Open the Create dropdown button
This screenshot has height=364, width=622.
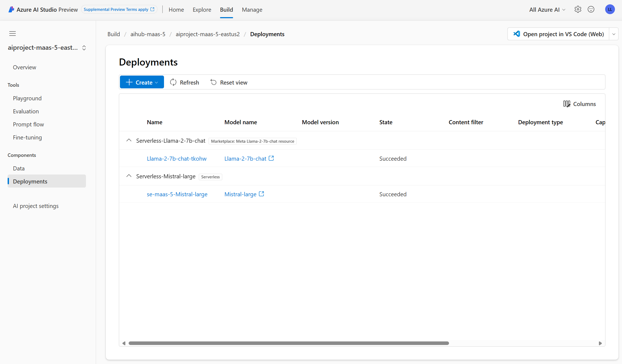point(142,82)
